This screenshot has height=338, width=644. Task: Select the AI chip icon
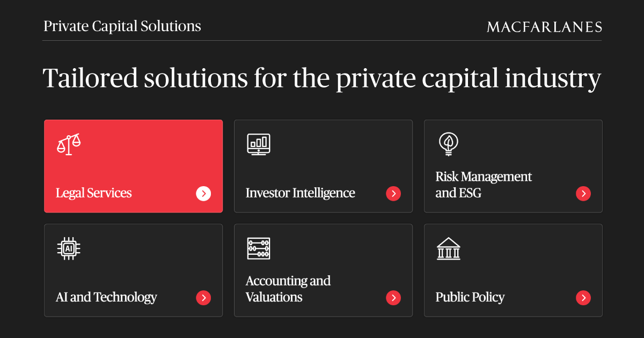[68, 248]
